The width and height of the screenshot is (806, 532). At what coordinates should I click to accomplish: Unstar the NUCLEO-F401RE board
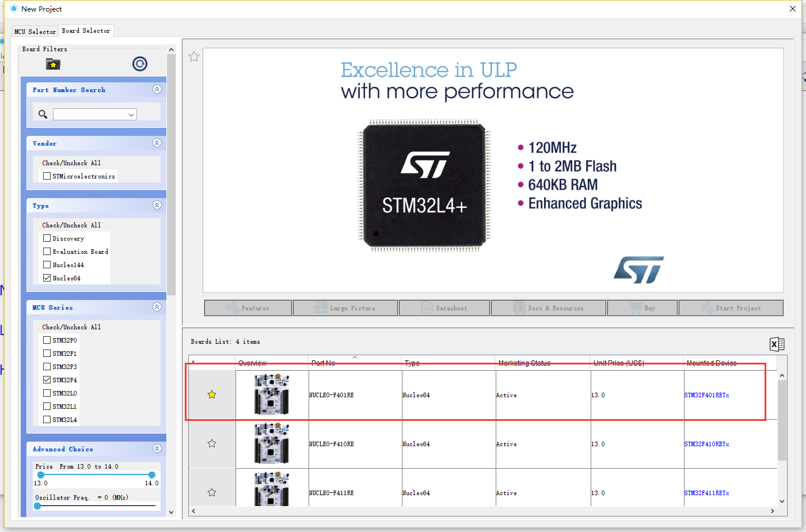pos(212,394)
